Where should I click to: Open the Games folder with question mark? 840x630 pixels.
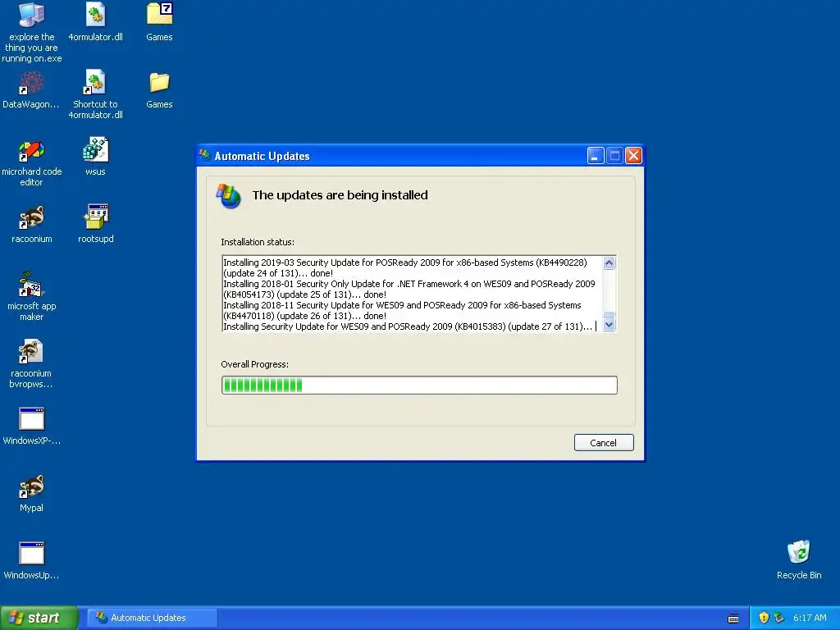[x=159, y=22]
